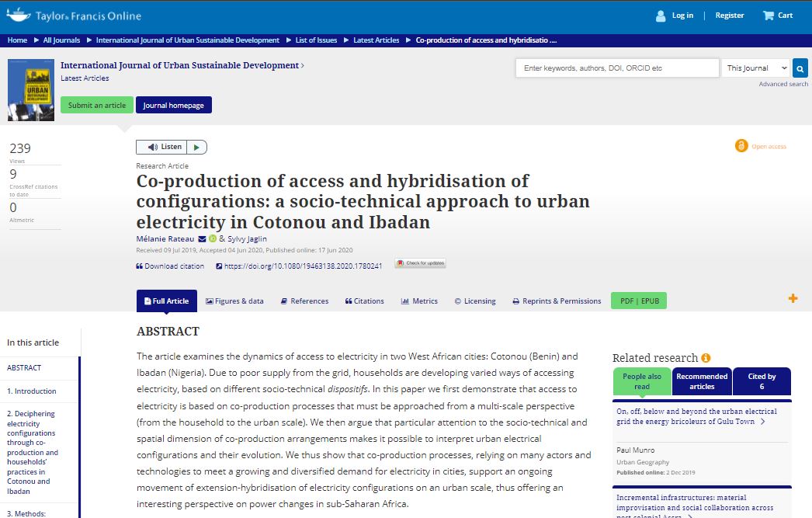Image resolution: width=812 pixels, height=518 pixels.
Task: Click the Log in link
Action: click(x=682, y=16)
